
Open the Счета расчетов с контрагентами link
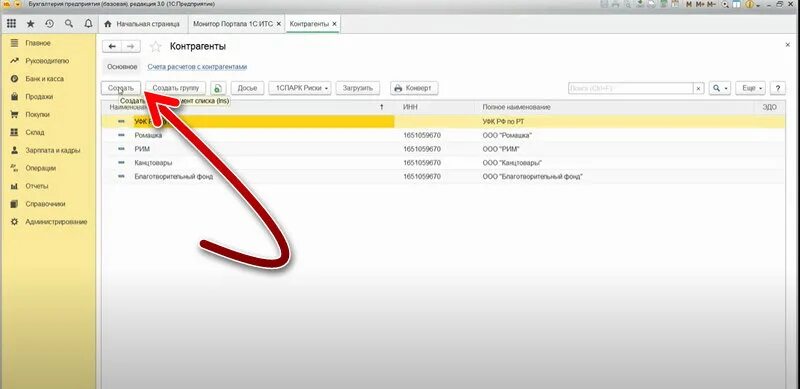197,67
